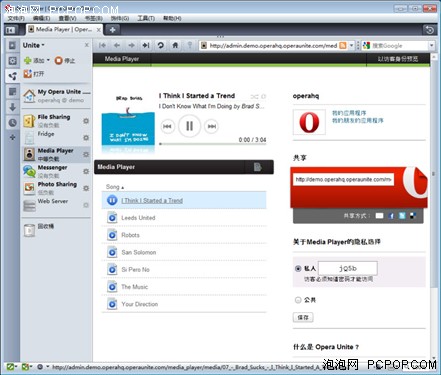Select the private access radio button
Screen dimensions: 441x375
point(298,268)
